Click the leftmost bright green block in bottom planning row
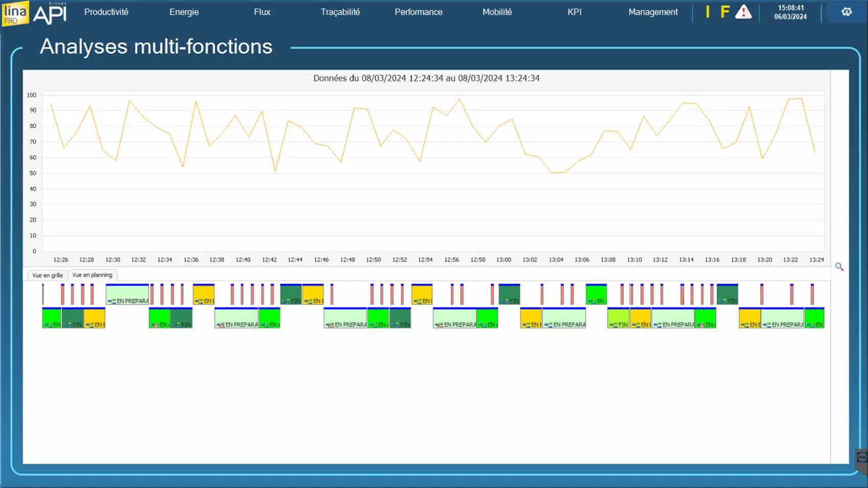Image resolution: width=868 pixels, height=488 pixels. (51, 319)
